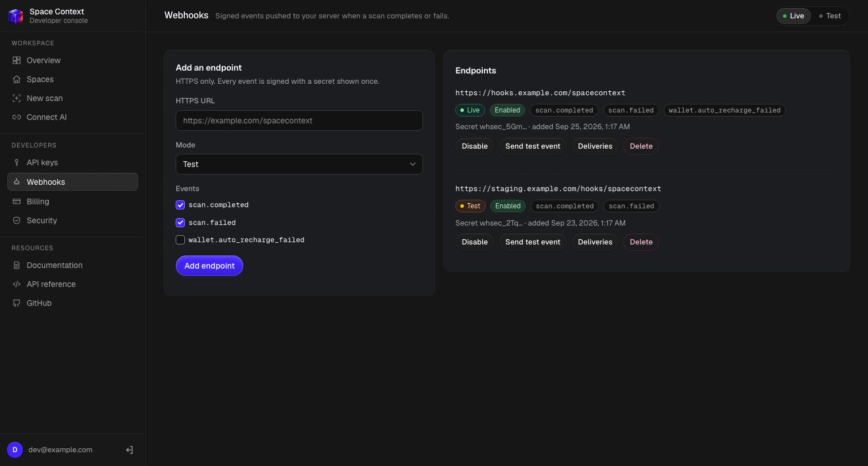
Task: Open the API reference link
Action: 72,284
